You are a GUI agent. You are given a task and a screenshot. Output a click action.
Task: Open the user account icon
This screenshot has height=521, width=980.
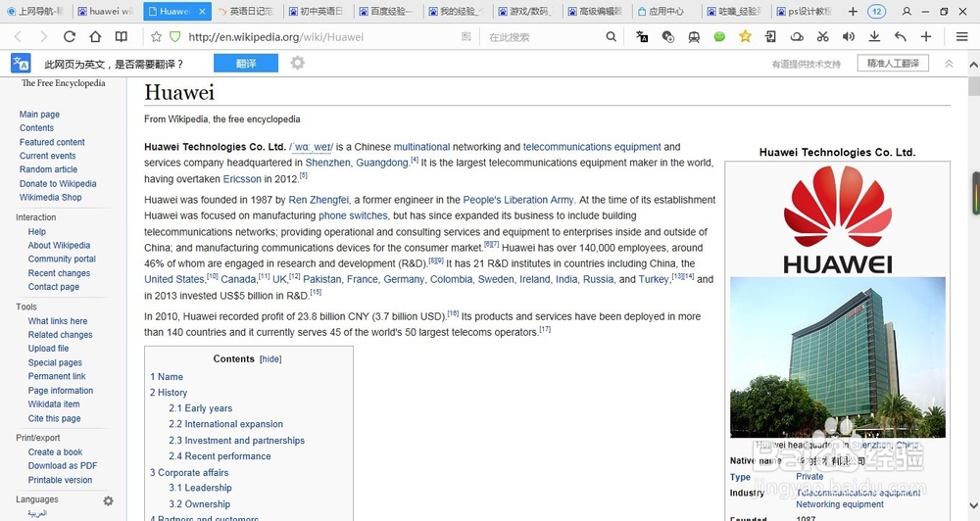point(906,11)
